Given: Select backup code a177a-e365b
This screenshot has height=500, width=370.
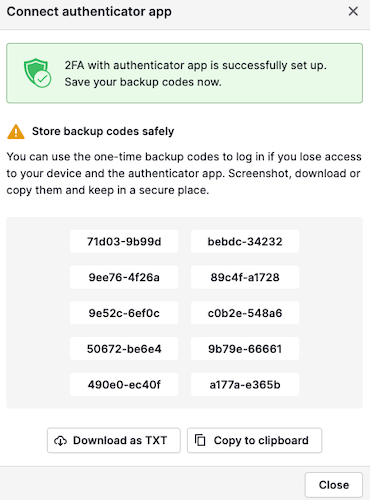Looking at the screenshot, I should (x=245, y=385).
